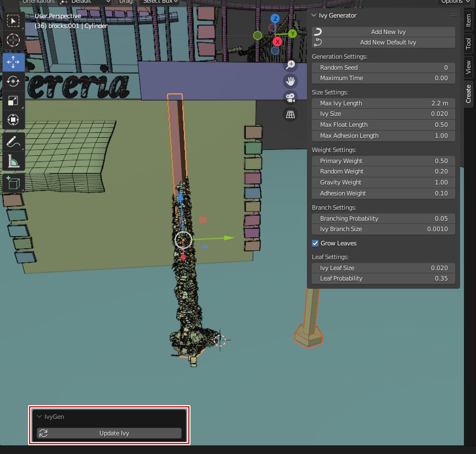Select the Transform tool

[13, 120]
